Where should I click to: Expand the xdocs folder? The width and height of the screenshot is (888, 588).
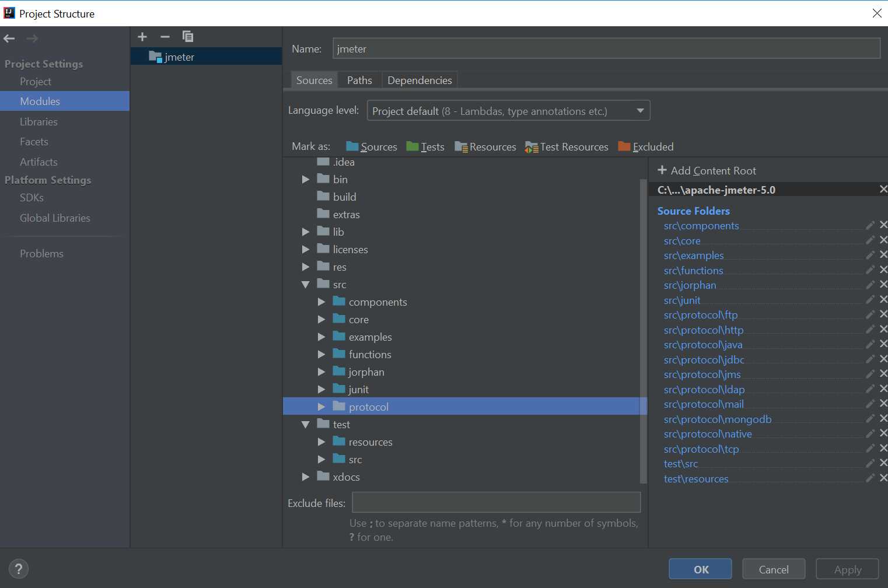306,477
